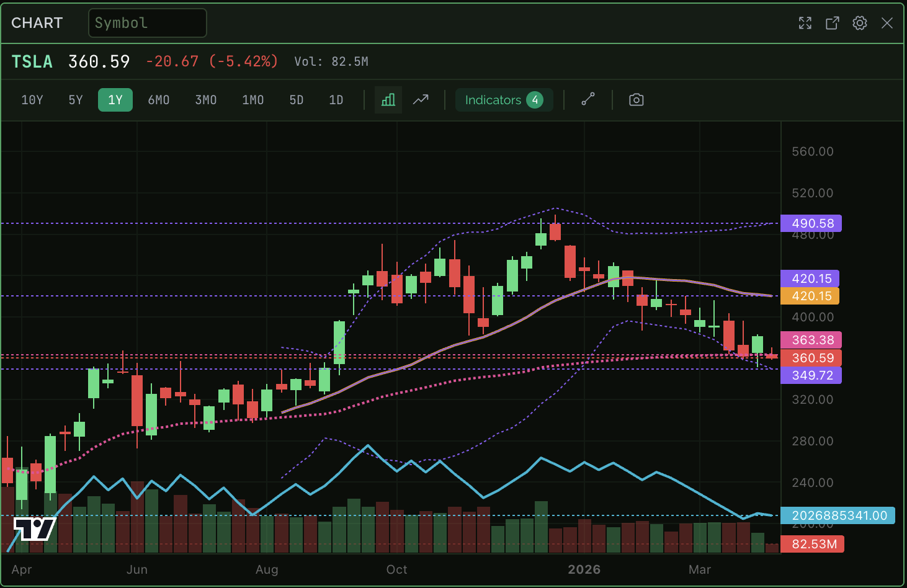Image resolution: width=907 pixels, height=588 pixels.
Task: Click the Symbol input field
Action: click(147, 22)
